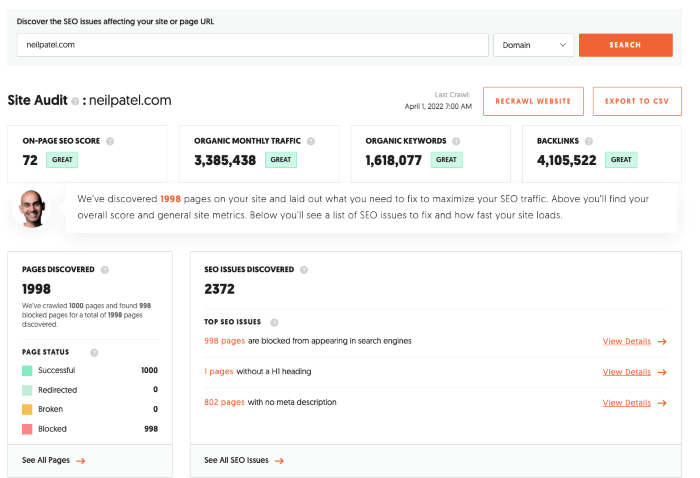Open the Organic Keywords help icon

(x=456, y=141)
